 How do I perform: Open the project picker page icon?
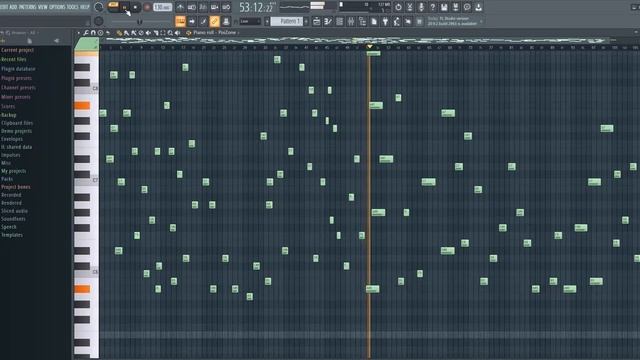[x=373, y=21]
